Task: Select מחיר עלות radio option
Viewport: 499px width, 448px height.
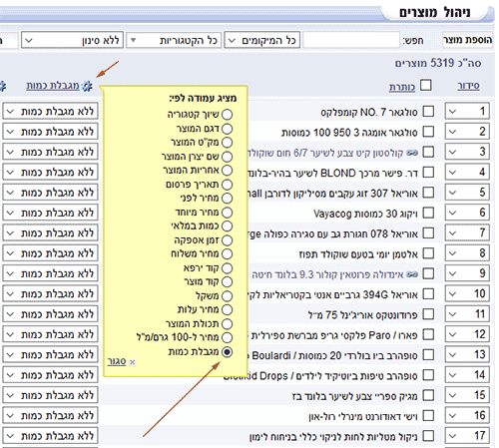Action: 227,309
